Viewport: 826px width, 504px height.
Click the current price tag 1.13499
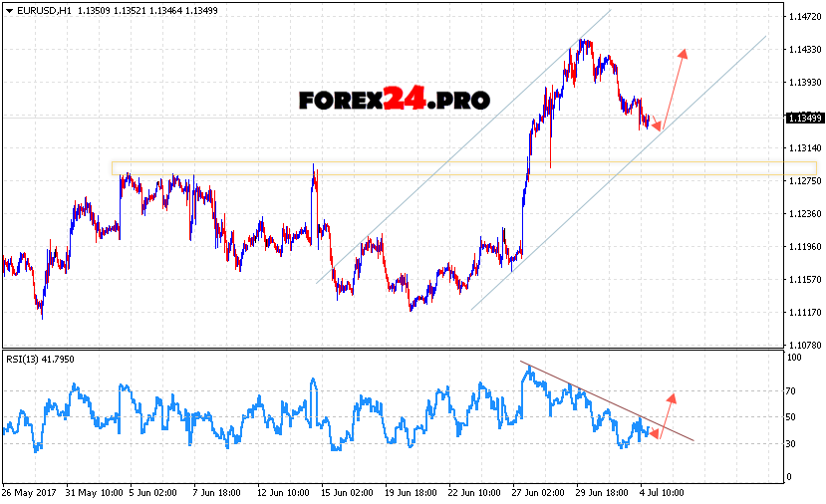tap(803, 119)
